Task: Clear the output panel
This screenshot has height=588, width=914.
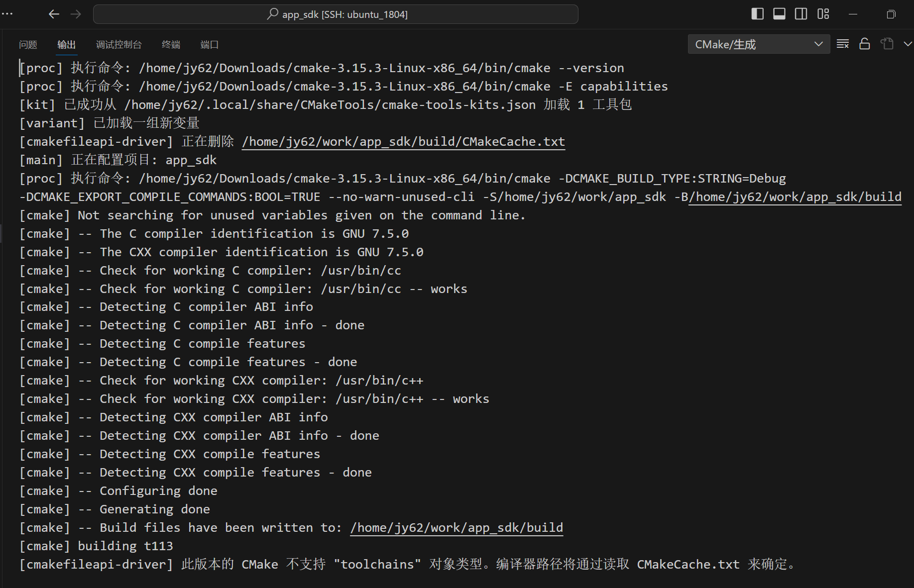Action: click(843, 44)
